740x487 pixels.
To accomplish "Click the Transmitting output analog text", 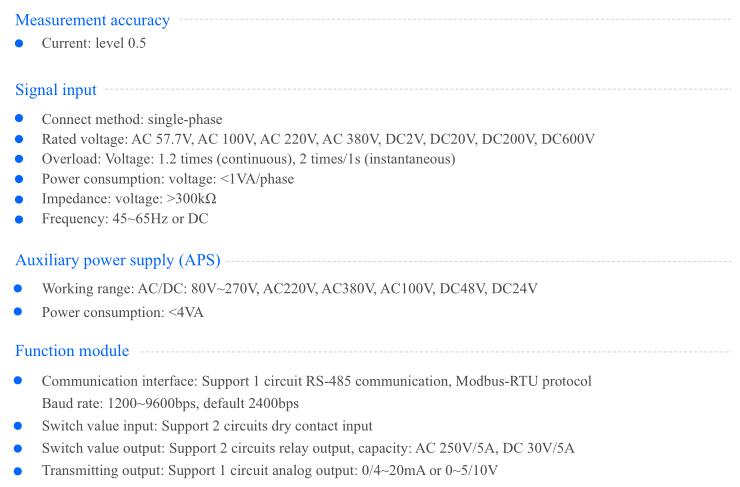I will pyautogui.click(x=269, y=470).
